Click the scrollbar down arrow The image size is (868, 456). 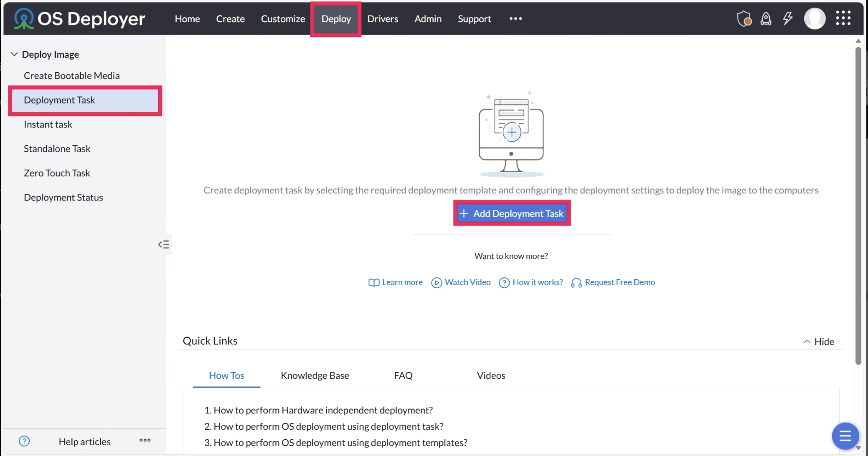click(858, 448)
